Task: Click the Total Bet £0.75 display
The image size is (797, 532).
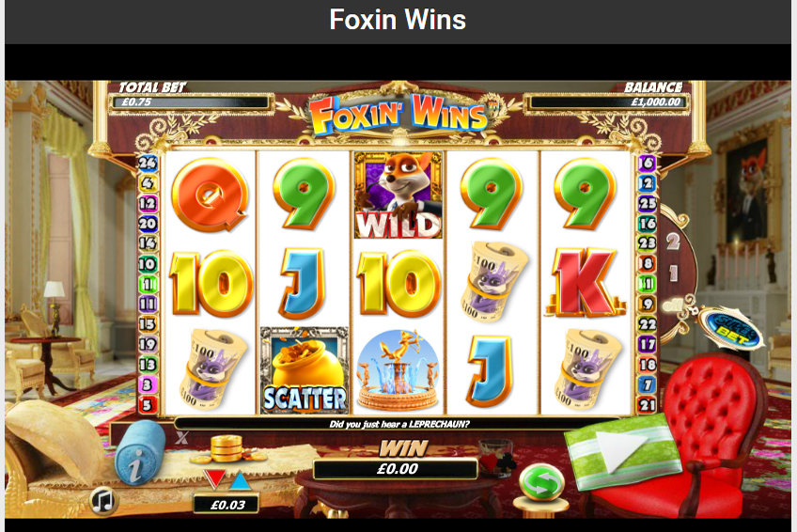Action: point(191,102)
